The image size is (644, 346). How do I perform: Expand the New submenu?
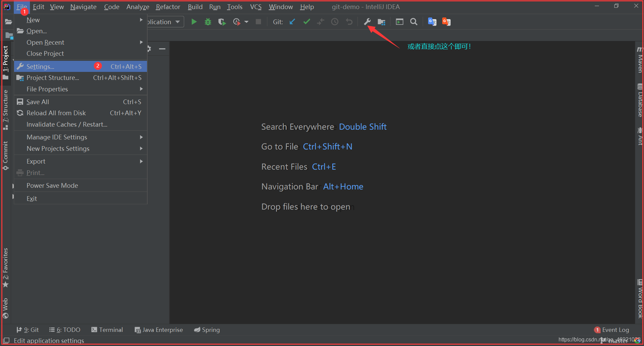tap(81, 20)
